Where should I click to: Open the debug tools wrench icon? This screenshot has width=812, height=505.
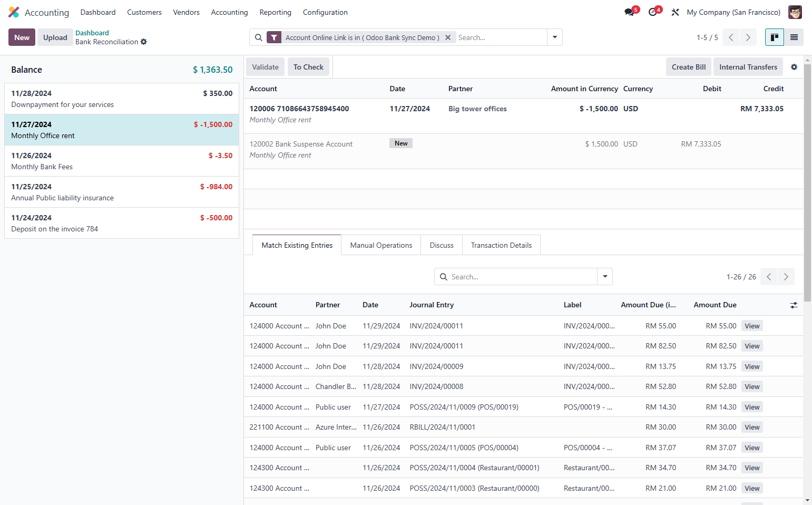click(x=675, y=12)
